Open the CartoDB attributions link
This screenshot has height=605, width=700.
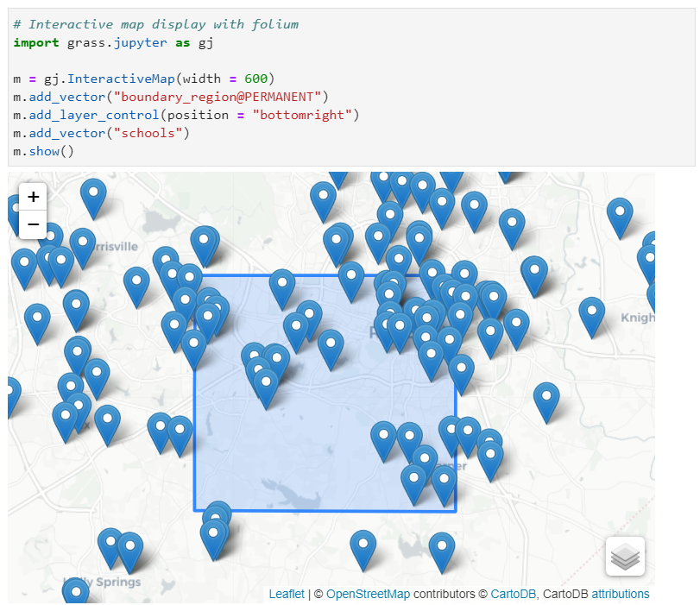(x=620, y=594)
